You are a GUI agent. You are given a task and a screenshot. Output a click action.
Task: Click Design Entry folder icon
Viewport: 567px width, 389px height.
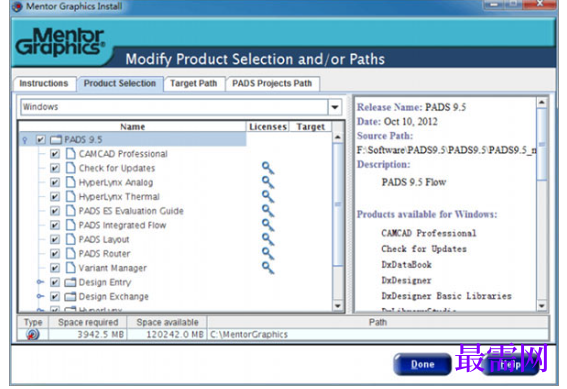[x=70, y=282]
